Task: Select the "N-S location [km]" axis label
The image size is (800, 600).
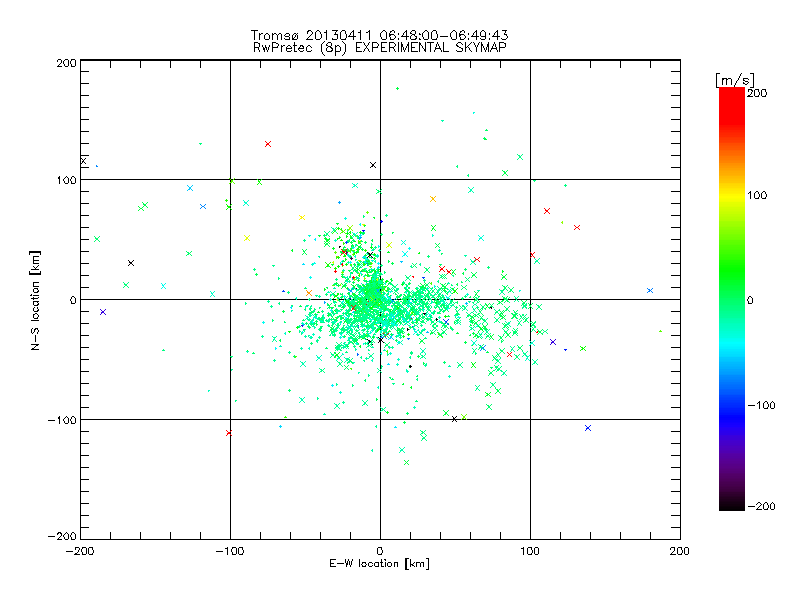Action: [35, 300]
